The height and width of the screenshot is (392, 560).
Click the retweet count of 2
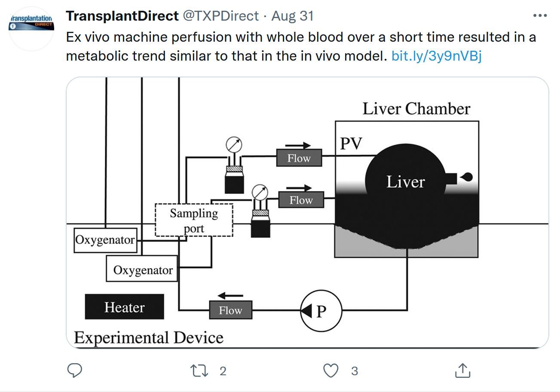coord(223,371)
